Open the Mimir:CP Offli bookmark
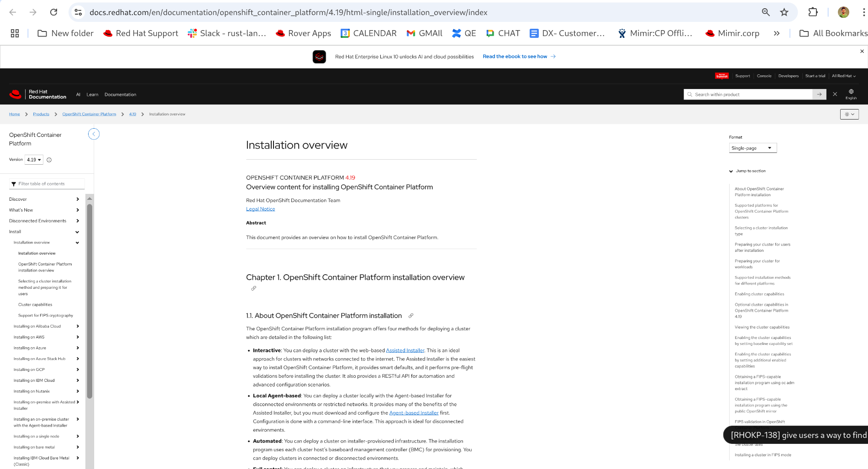This screenshot has height=469, width=868. click(655, 33)
